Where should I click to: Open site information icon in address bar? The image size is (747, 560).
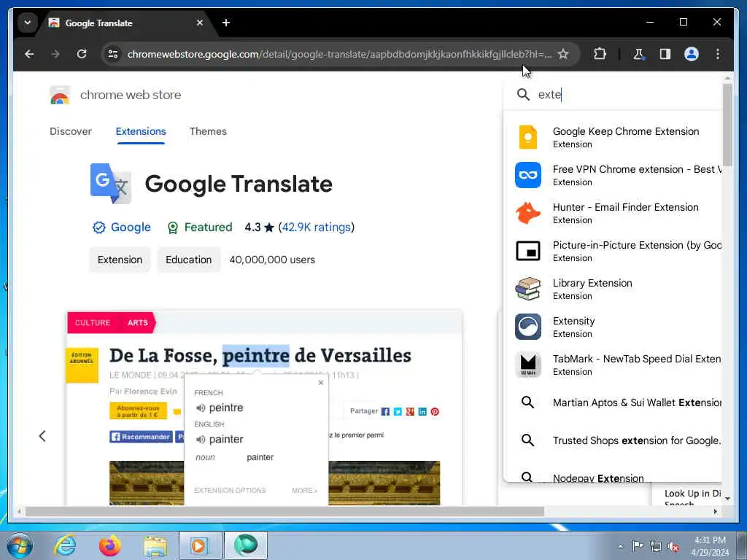pyautogui.click(x=113, y=54)
